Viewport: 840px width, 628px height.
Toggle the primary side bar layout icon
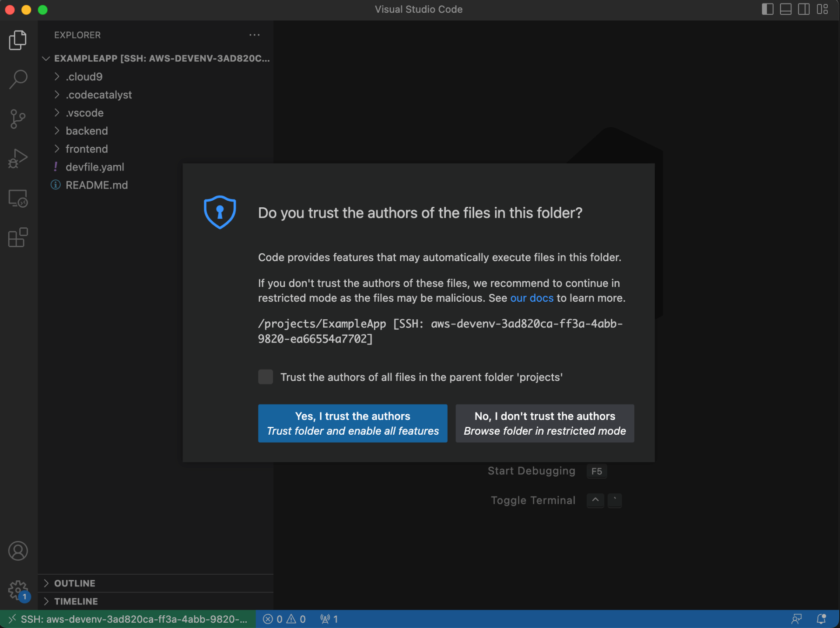point(767,9)
